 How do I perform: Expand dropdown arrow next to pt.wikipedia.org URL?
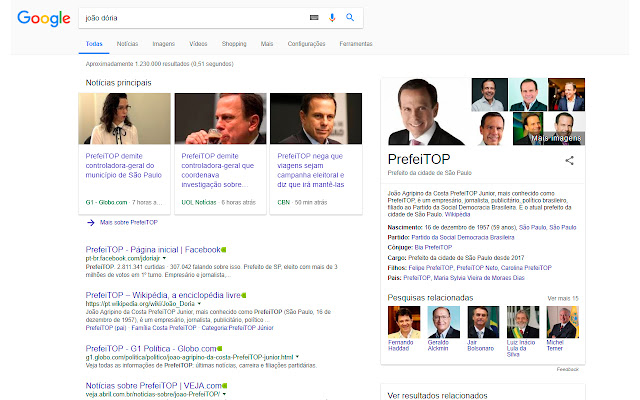coord(199,304)
